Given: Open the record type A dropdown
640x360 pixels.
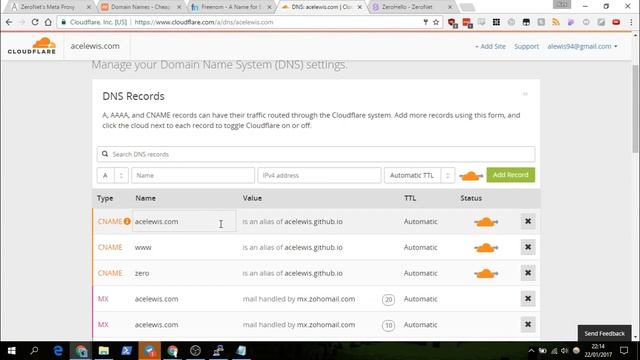Looking at the screenshot, I should pyautogui.click(x=113, y=175).
